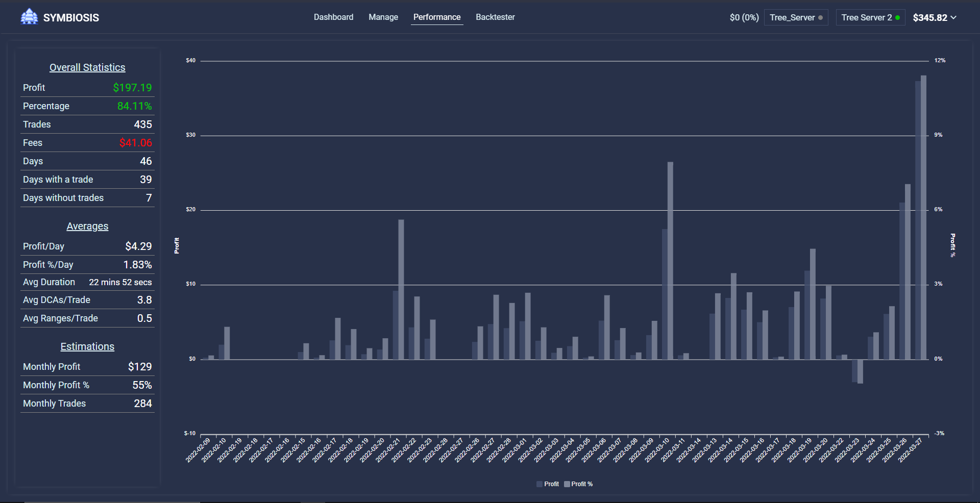The image size is (980, 503).
Task: Select the Manage menu item
Action: pos(383,17)
